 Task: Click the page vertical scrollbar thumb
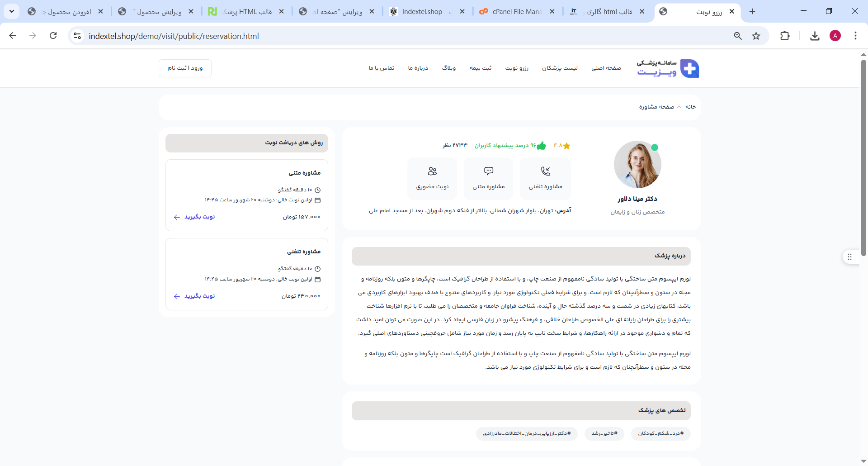863,158
